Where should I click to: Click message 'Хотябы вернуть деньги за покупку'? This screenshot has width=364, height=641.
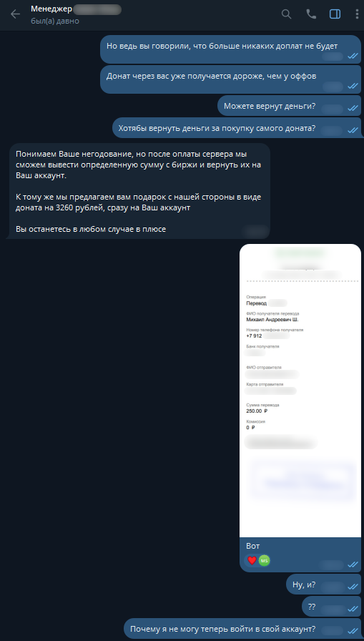coord(237,129)
